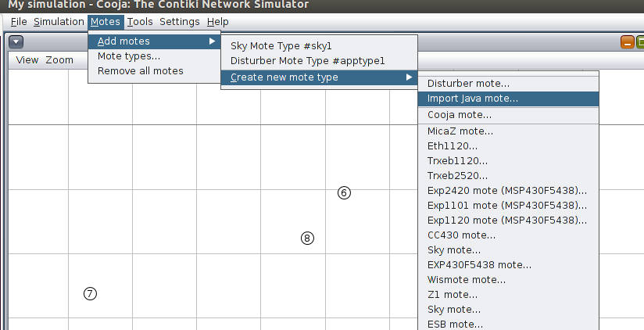Create Sky mote... above ESB mote
The width and height of the screenshot is (644, 330).
click(509, 309)
